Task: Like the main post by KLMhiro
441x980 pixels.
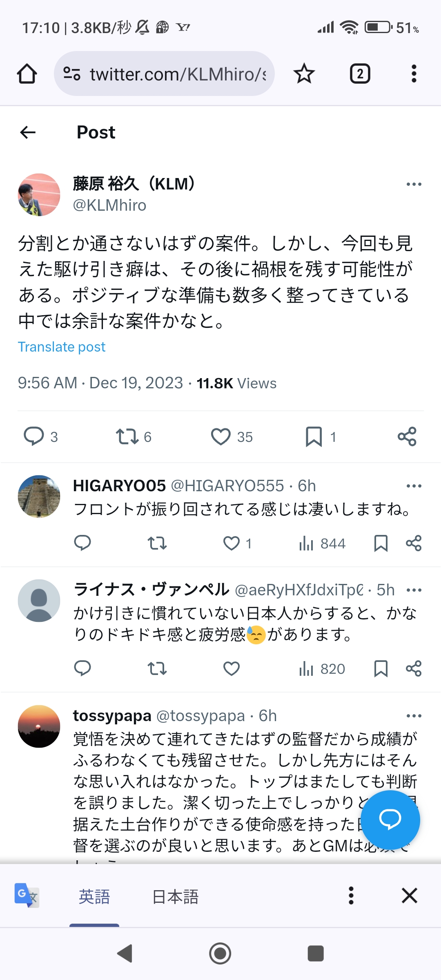Action: click(x=220, y=437)
